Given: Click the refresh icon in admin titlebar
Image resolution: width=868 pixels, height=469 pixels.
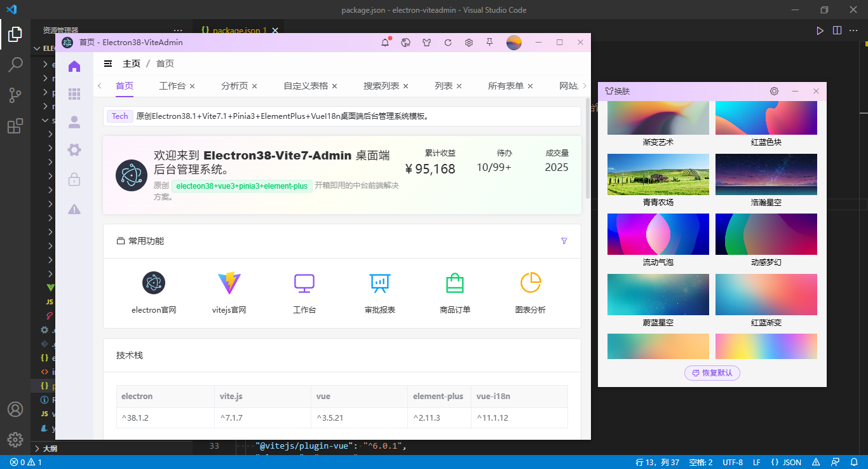Looking at the screenshot, I should tap(448, 43).
